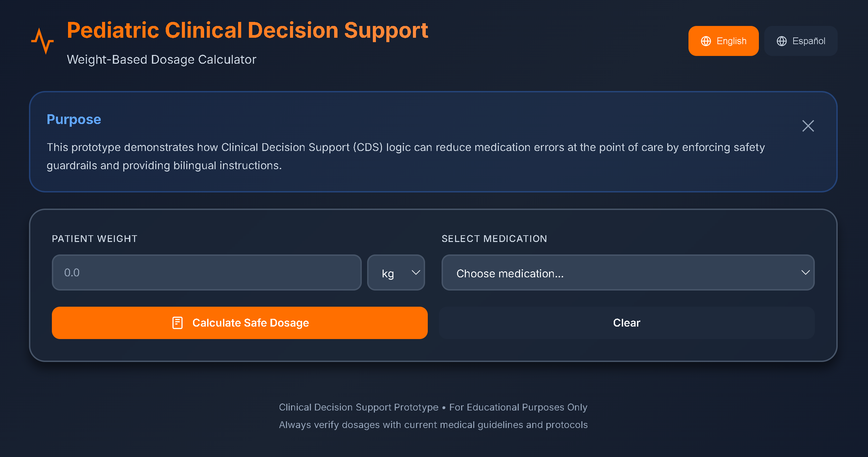Screen dimensions: 868x457
Task: Click the clipboard icon inside Calculate Safe Dosage
Action: tap(177, 323)
